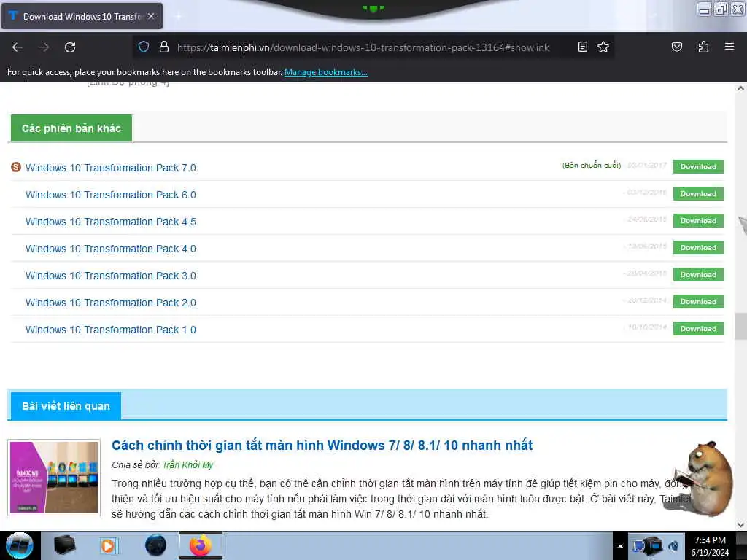Click the orange S badge beside Pack 7.0
Image resolution: width=747 pixels, height=560 pixels.
click(x=16, y=167)
